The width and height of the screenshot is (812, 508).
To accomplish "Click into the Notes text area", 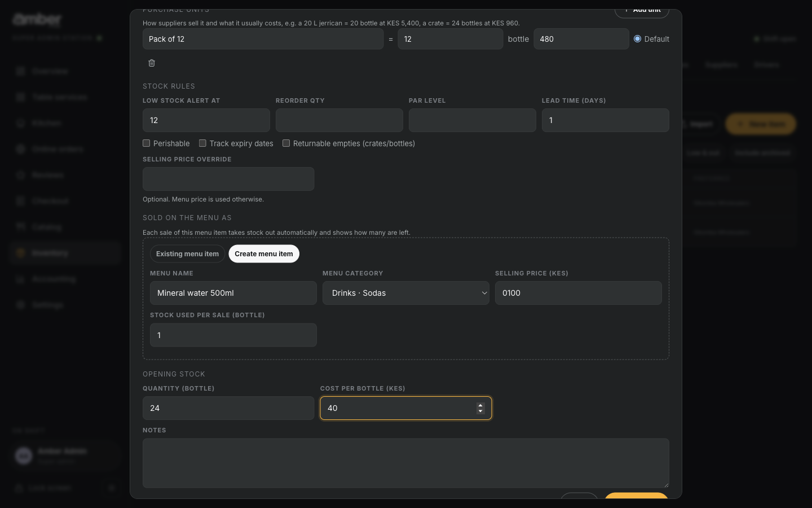I will pyautogui.click(x=406, y=463).
